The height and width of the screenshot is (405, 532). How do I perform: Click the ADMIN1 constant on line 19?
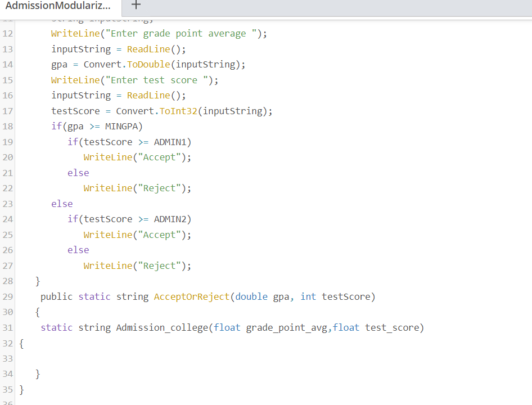pos(170,142)
